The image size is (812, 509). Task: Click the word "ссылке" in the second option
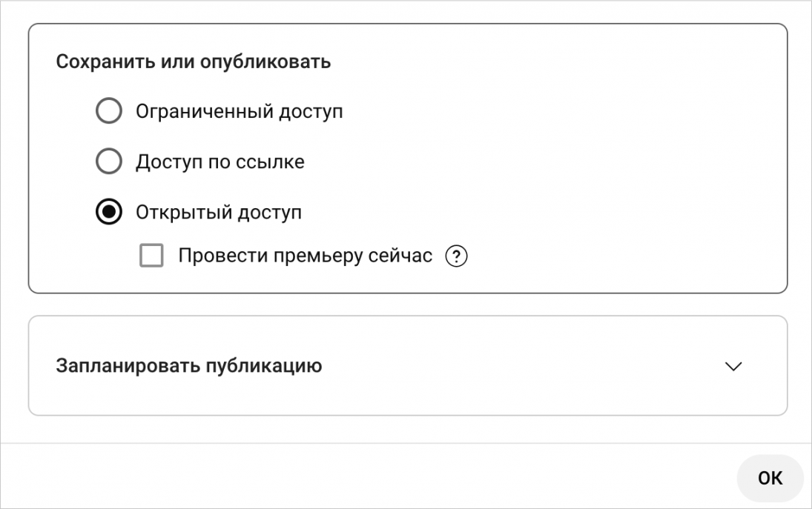click(x=274, y=162)
